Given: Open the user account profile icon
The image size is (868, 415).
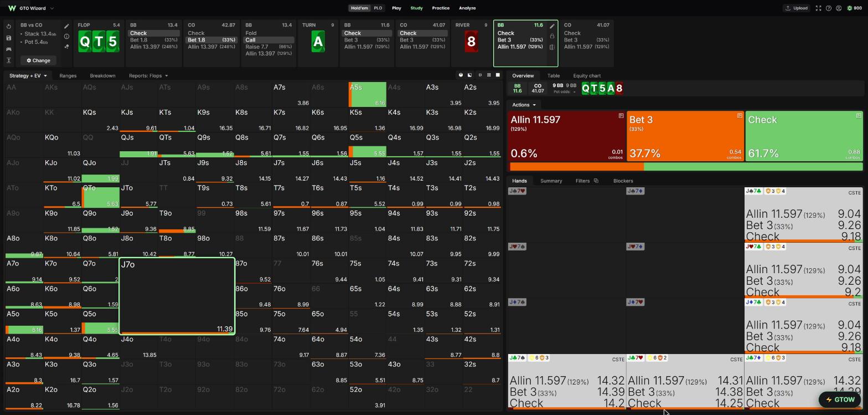Looking at the screenshot, I should tap(839, 8).
